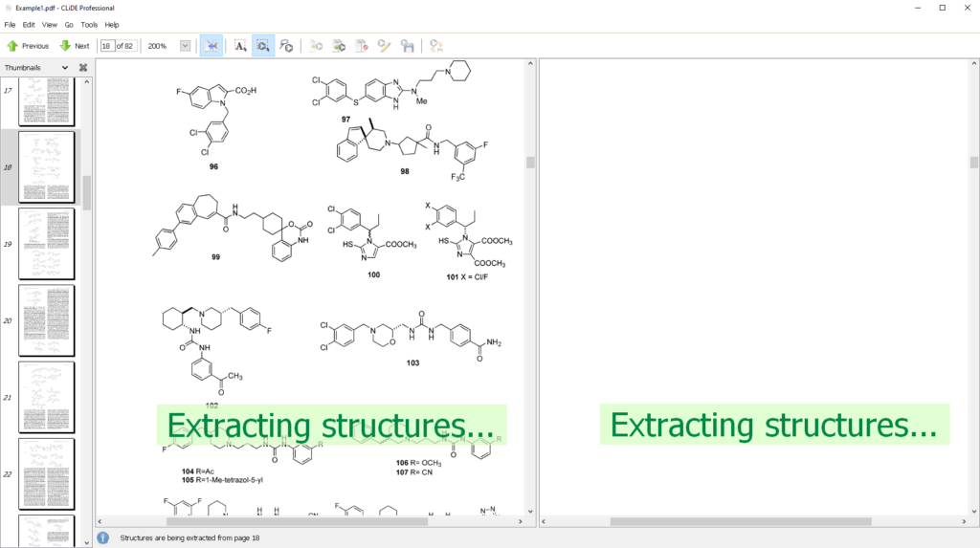980x548 pixels.
Task: Open the 200% zoom dropdown
Action: (185, 46)
